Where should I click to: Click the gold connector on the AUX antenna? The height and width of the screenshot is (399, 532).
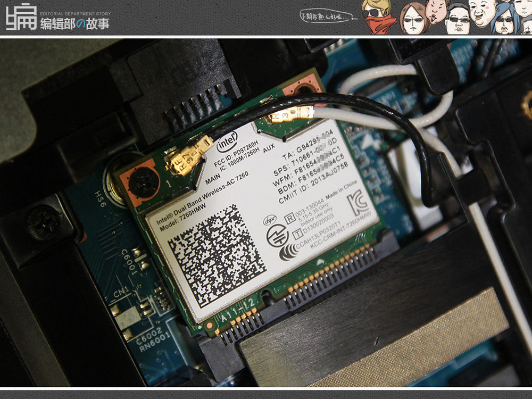pyautogui.click(x=289, y=115)
